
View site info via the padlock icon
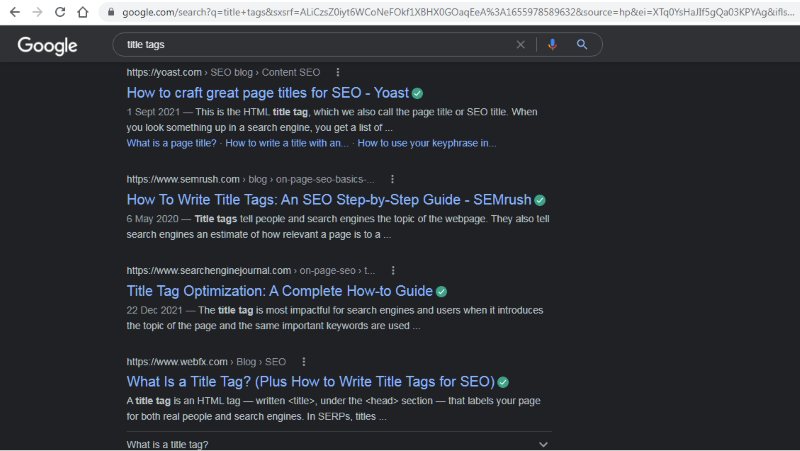(111, 12)
